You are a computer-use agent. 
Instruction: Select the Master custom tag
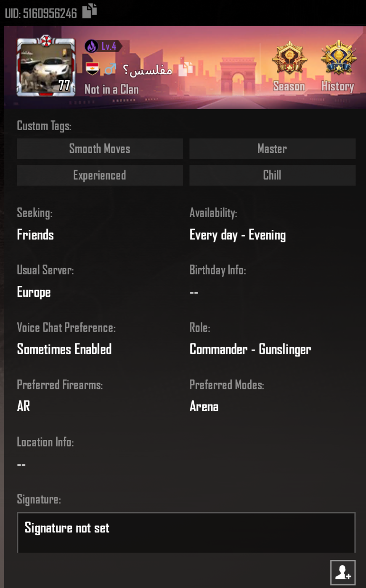coord(272,149)
